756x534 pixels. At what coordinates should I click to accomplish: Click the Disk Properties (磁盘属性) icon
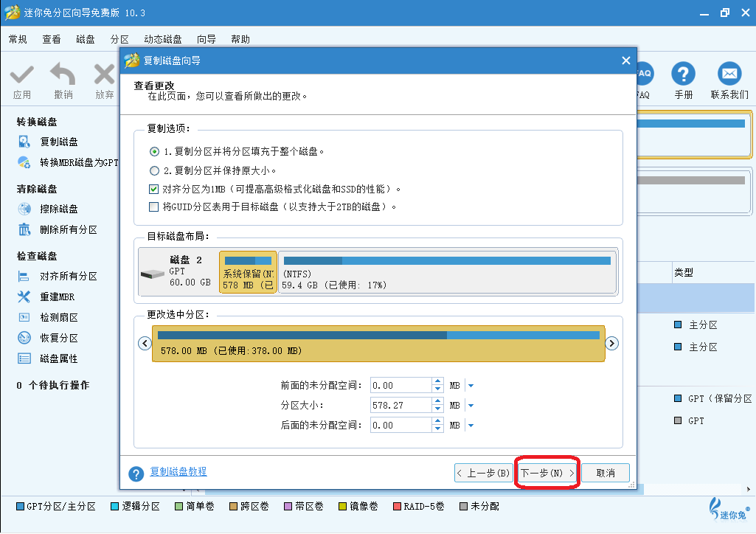[24, 358]
